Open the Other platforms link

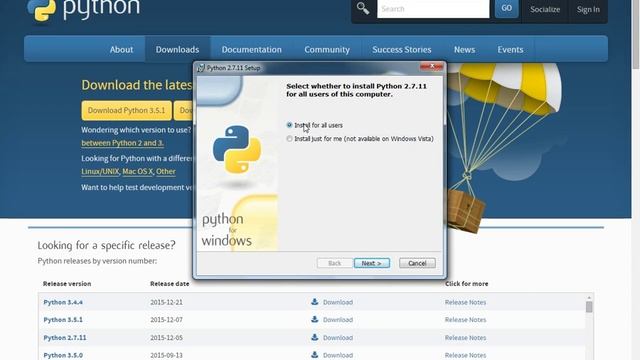click(x=166, y=171)
